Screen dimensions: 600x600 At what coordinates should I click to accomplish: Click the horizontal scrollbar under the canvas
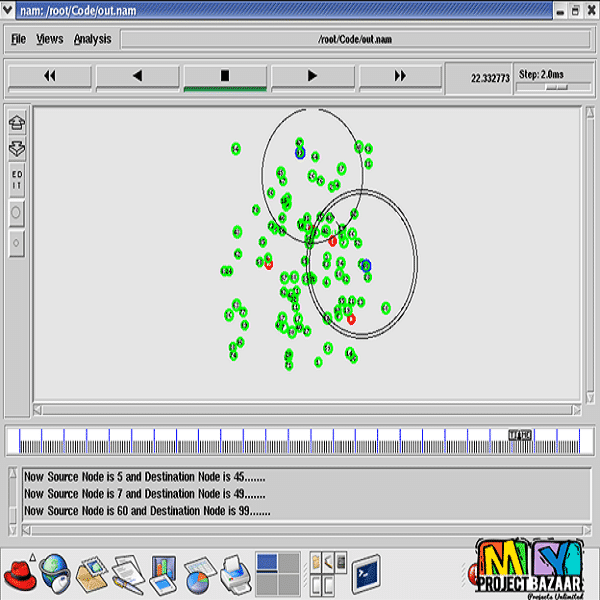tap(305, 409)
